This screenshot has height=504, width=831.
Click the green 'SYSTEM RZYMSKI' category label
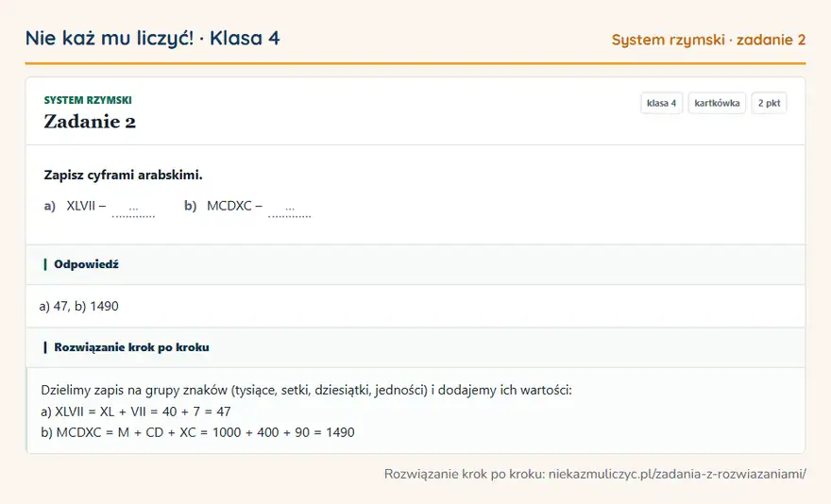click(88, 100)
